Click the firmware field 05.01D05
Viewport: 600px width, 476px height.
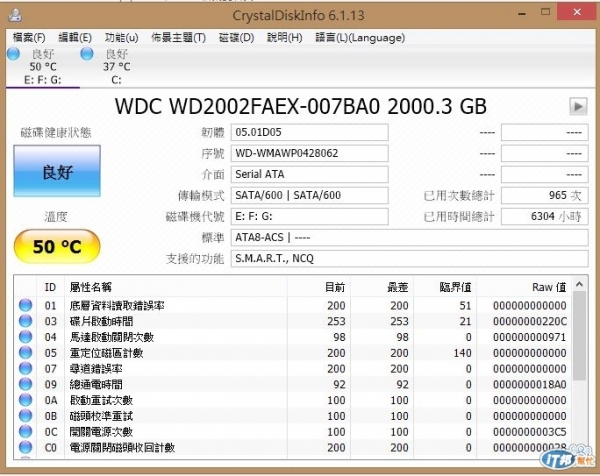click(310, 132)
